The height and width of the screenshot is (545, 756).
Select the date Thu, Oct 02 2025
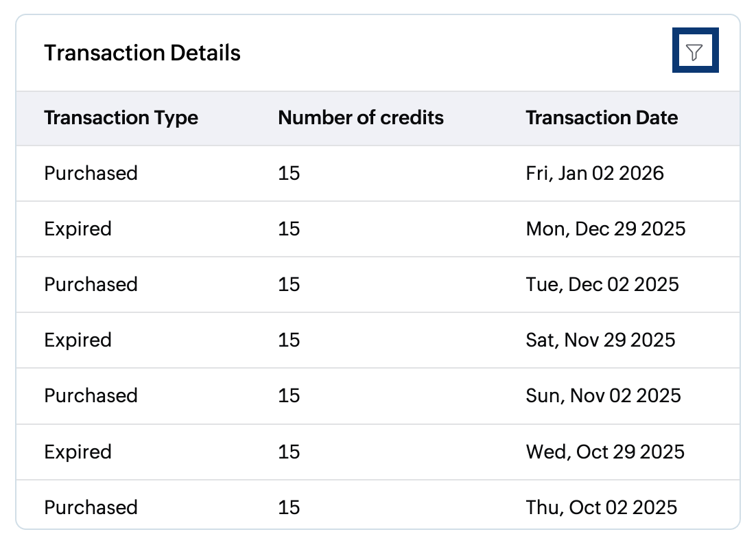(x=600, y=507)
